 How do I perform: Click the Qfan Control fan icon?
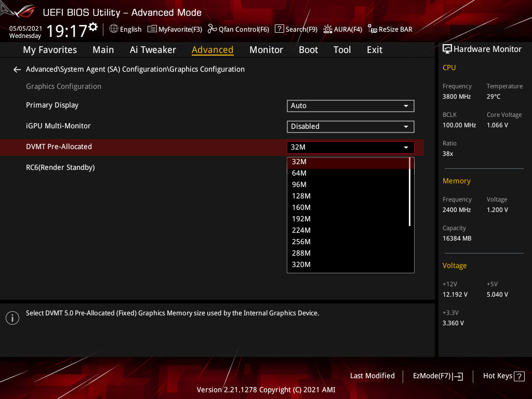point(212,29)
